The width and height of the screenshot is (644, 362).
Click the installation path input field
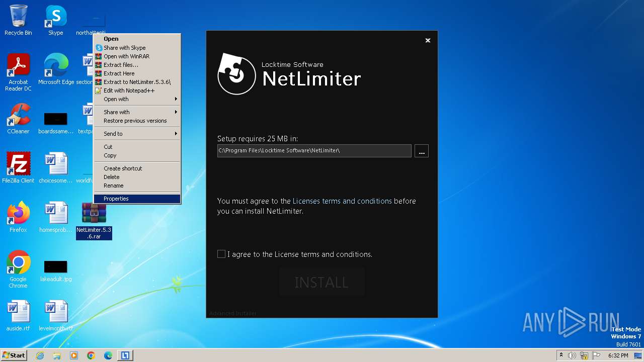[x=314, y=151]
